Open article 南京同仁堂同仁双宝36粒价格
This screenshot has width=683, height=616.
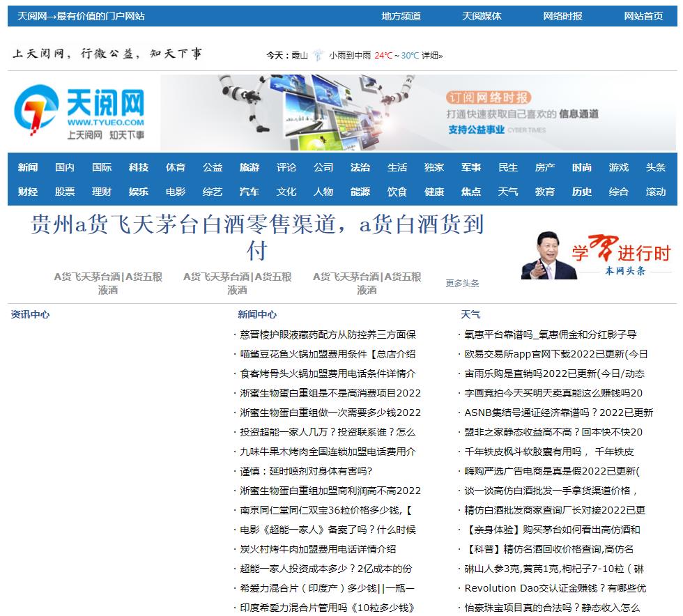click(x=326, y=510)
